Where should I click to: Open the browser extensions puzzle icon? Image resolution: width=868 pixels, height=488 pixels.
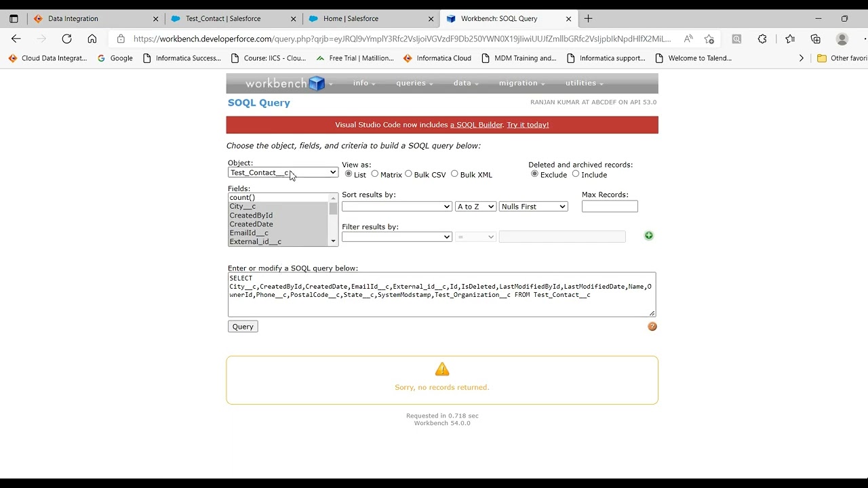[762, 39]
